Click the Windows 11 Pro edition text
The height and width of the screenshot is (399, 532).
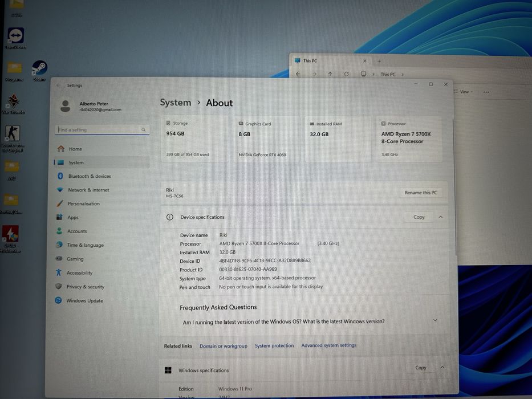tap(235, 389)
